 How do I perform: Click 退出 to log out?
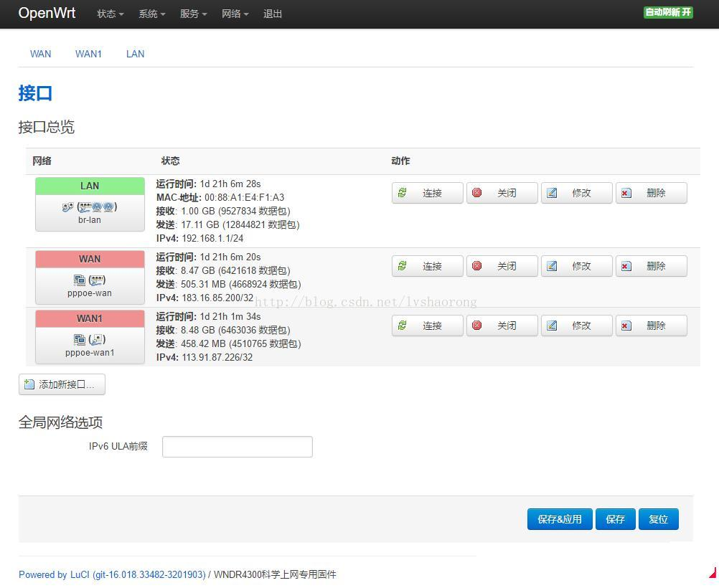[273, 14]
